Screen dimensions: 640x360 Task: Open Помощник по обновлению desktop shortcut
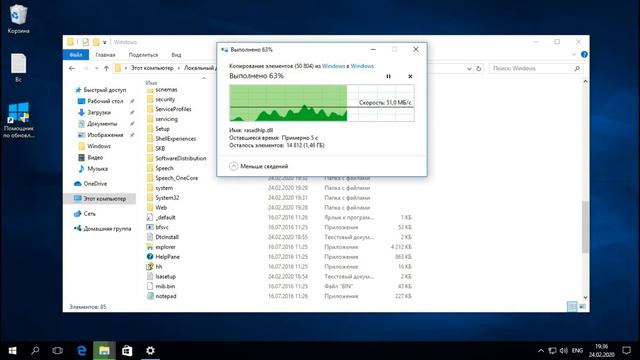[x=18, y=120]
